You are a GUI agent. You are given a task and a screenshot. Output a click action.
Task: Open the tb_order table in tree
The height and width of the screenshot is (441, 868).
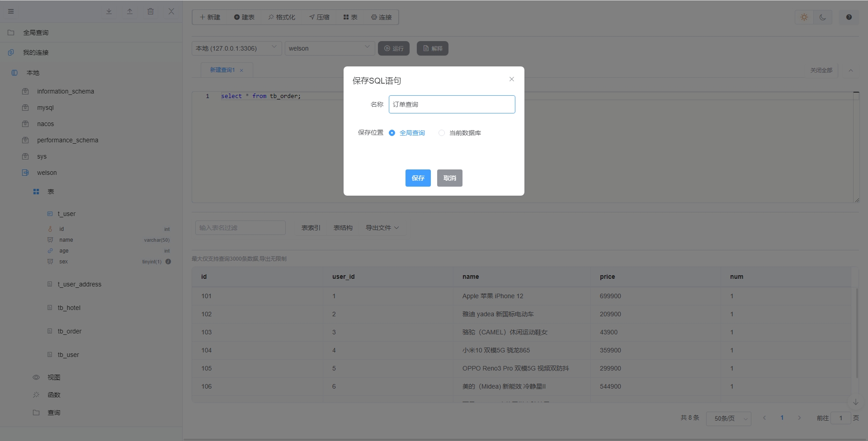[x=70, y=331]
